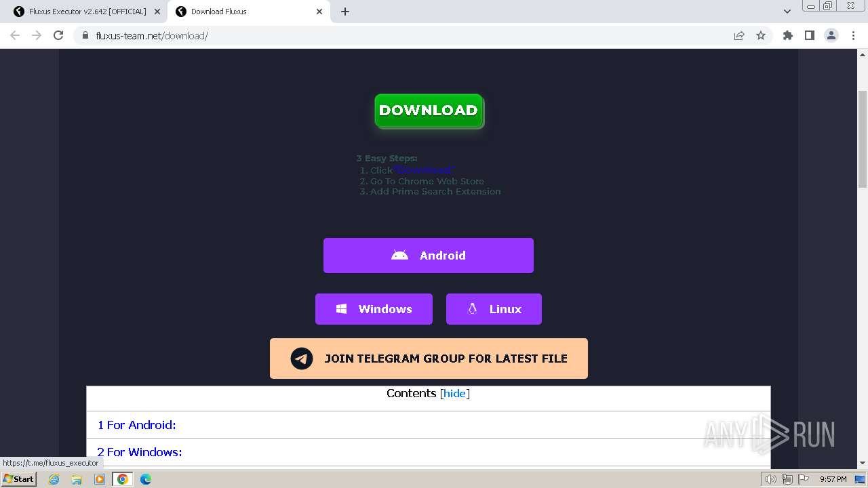
Task: Bookmark this page with star icon
Action: click(x=761, y=35)
